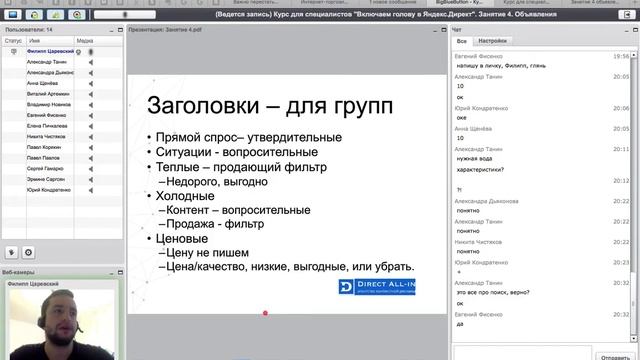
Task: Click speaker icon for Павел Павлов
Action: tap(91, 158)
